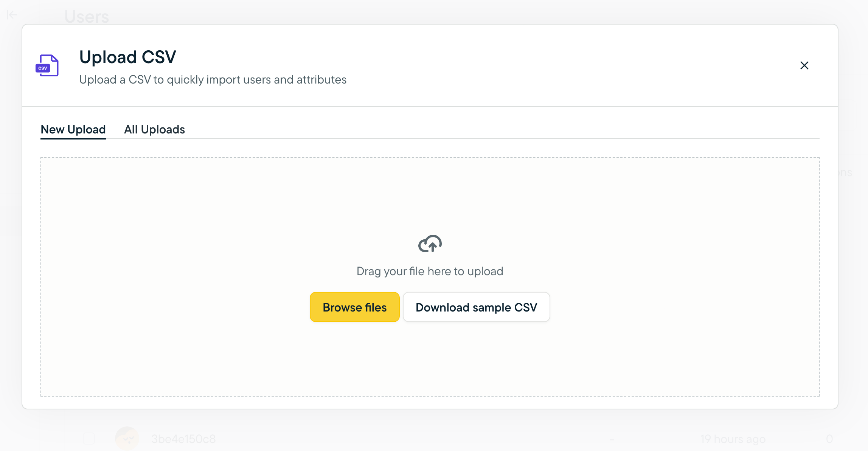
Task: Switch to the New Upload tab
Action: [x=73, y=129]
